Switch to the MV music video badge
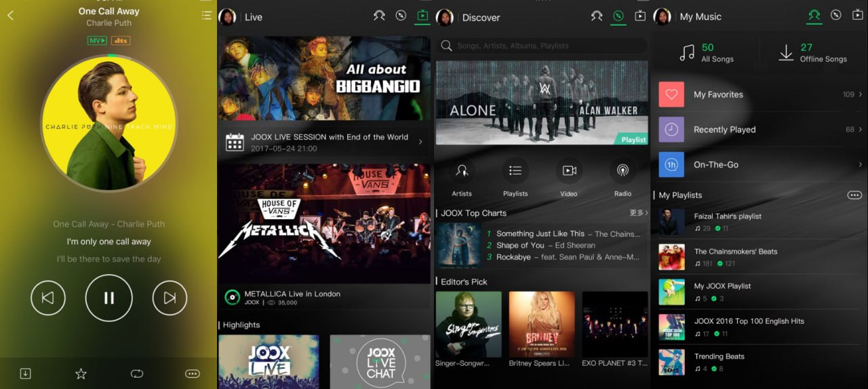This screenshot has height=389, width=868. 98,41
